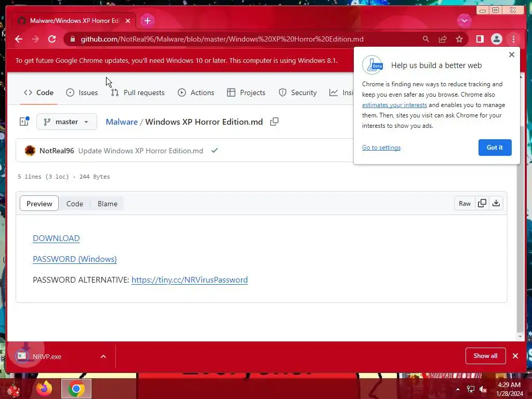Click Show all downloads
532x399 pixels.
coord(486,355)
